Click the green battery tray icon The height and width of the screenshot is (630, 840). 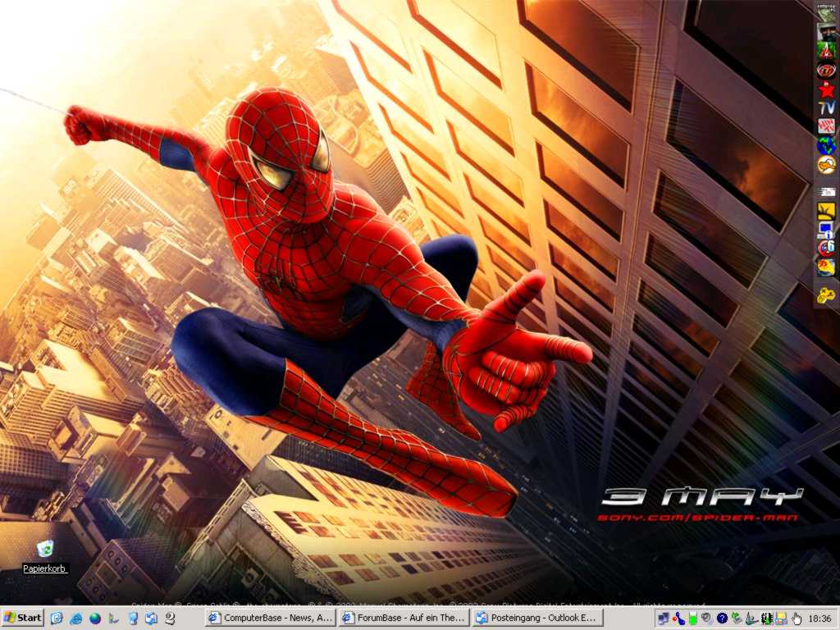click(x=693, y=619)
